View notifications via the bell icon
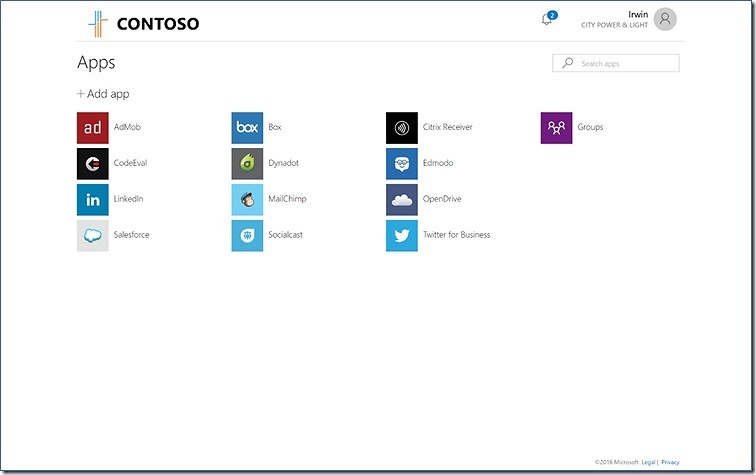 (547, 19)
